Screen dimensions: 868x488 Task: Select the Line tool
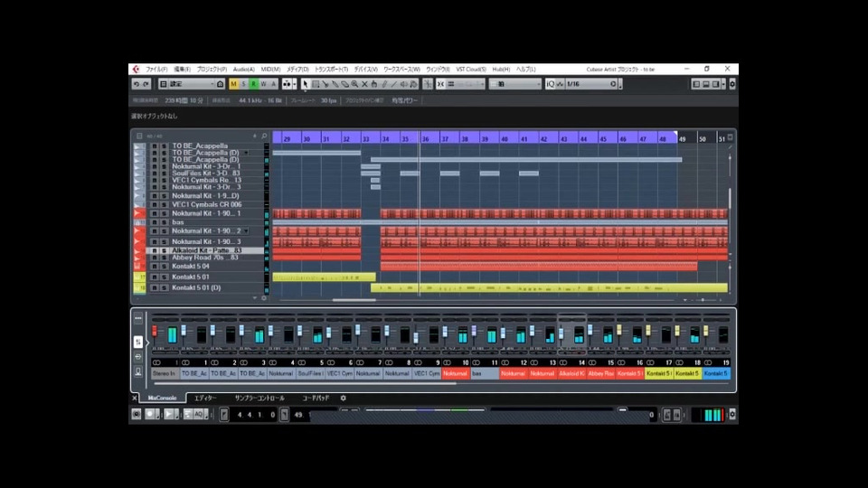pos(394,84)
